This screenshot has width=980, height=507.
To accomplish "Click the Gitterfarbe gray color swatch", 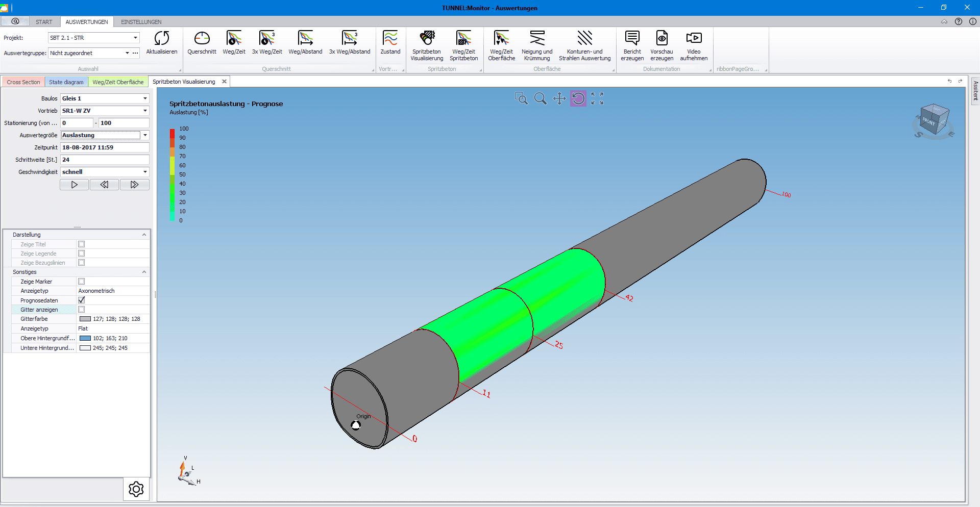I will [85, 319].
